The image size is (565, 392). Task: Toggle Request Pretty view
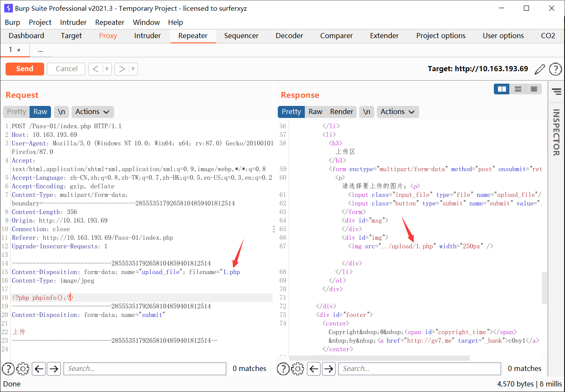16,112
